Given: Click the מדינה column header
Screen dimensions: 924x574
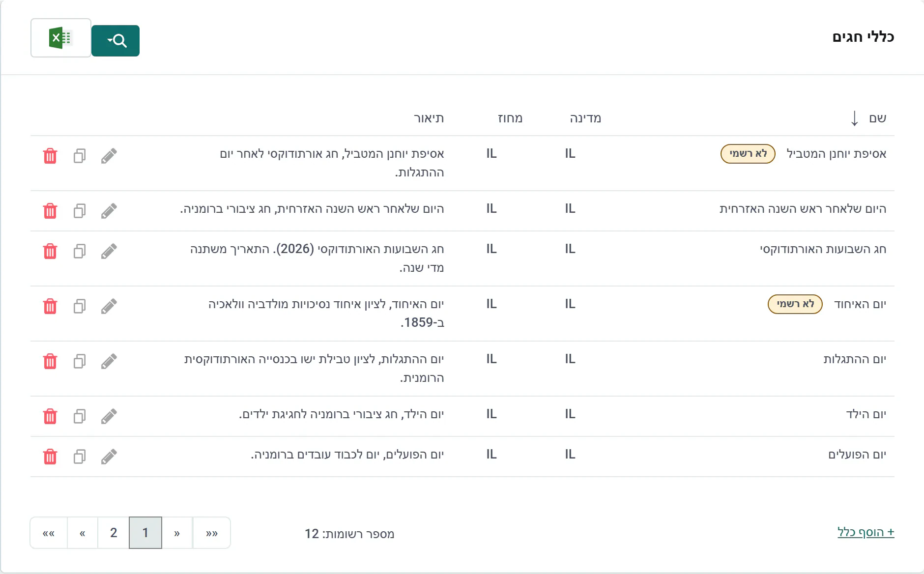Looking at the screenshot, I should (585, 118).
